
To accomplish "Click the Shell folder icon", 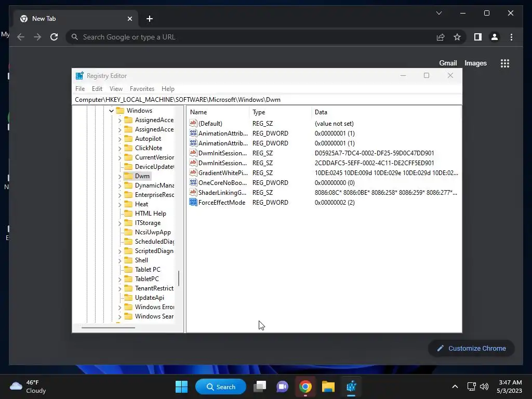I will (x=128, y=260).
